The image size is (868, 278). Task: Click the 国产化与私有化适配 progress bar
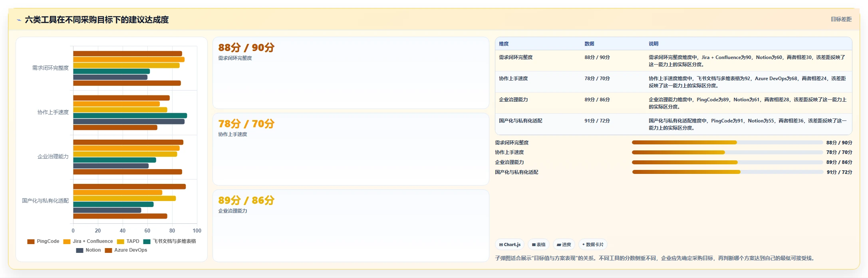[x=728, y=172]
